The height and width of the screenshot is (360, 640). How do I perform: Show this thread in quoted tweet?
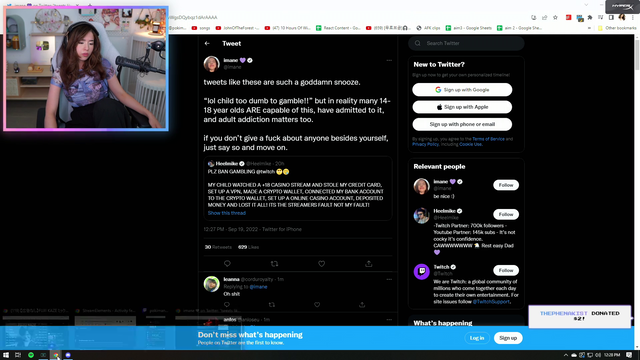tap(227, 213)
